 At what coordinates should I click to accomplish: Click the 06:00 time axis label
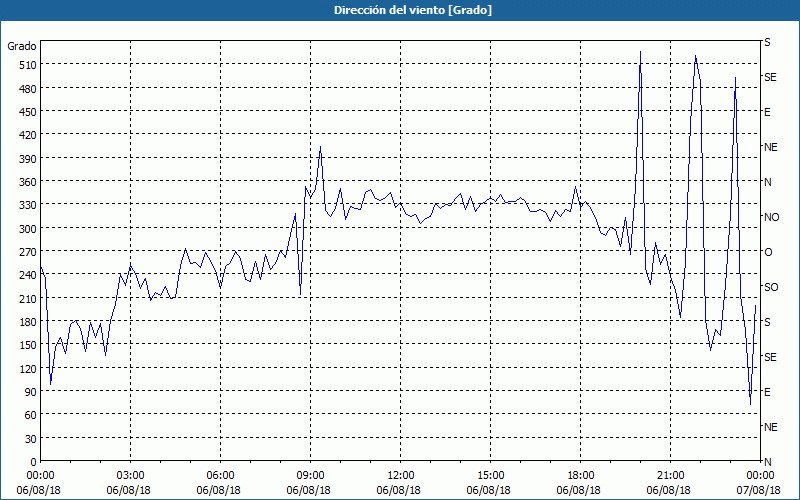click(x=220, y=476)
